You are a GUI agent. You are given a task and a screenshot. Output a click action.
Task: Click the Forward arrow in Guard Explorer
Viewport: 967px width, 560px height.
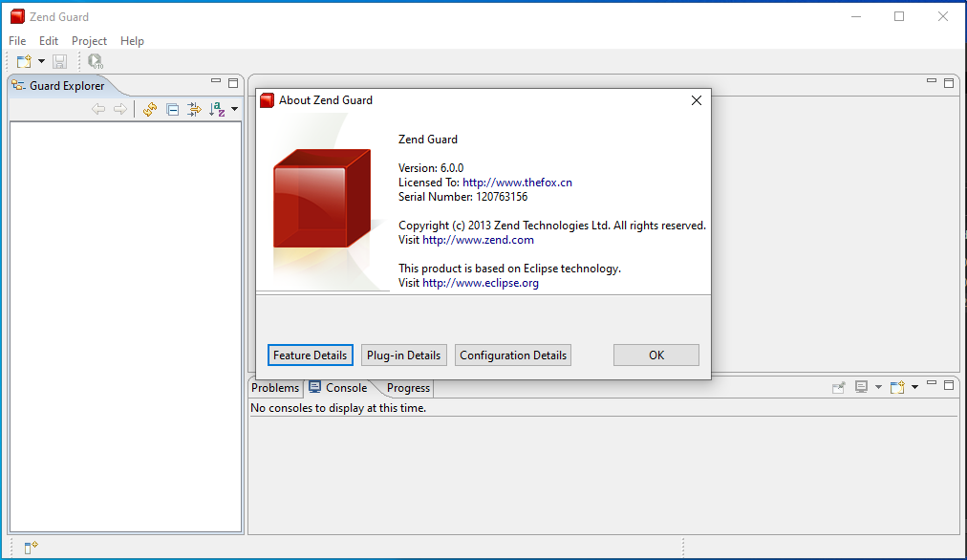[119, 109]
